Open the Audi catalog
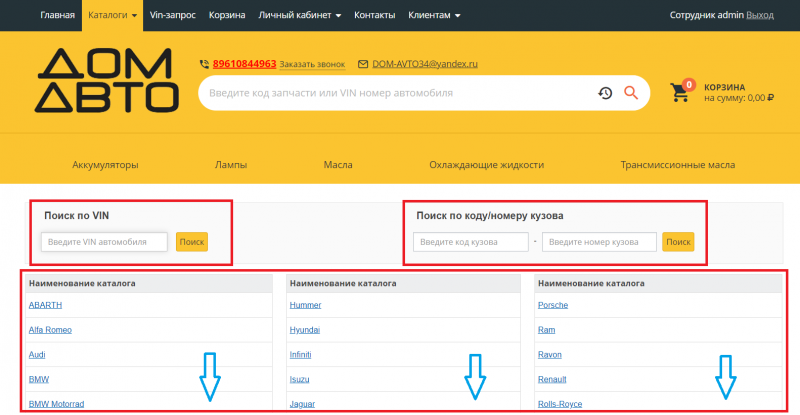The image size is (800, 415). (x=37, y=355)
